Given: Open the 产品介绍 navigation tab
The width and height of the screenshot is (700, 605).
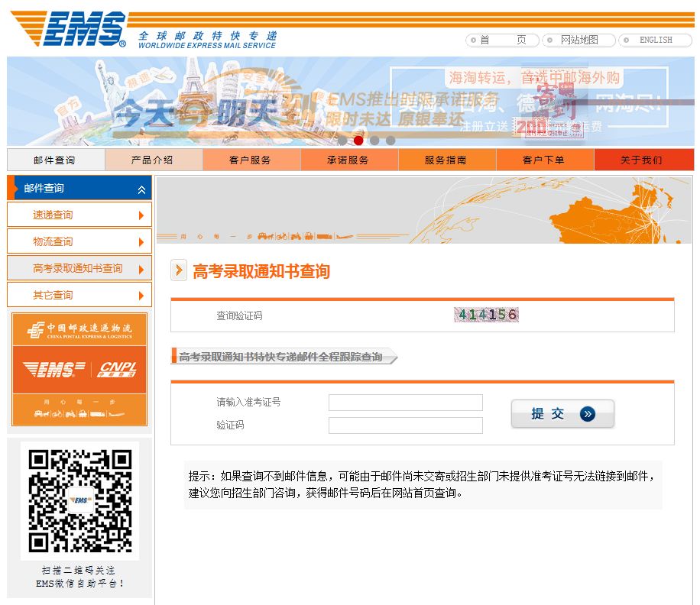Looking at the screenshot, I should click(x=153, y=160).
